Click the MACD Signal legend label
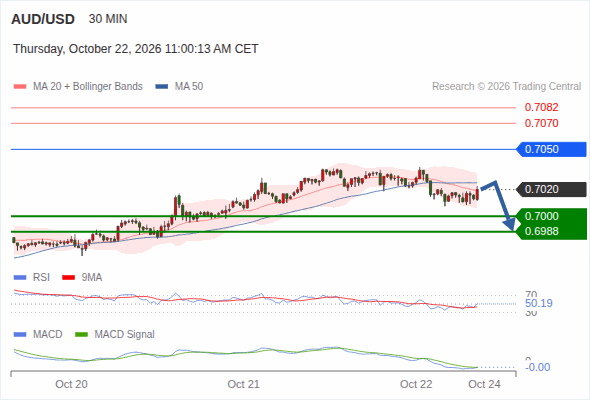590x400 pixels. (x=125, y=335)
